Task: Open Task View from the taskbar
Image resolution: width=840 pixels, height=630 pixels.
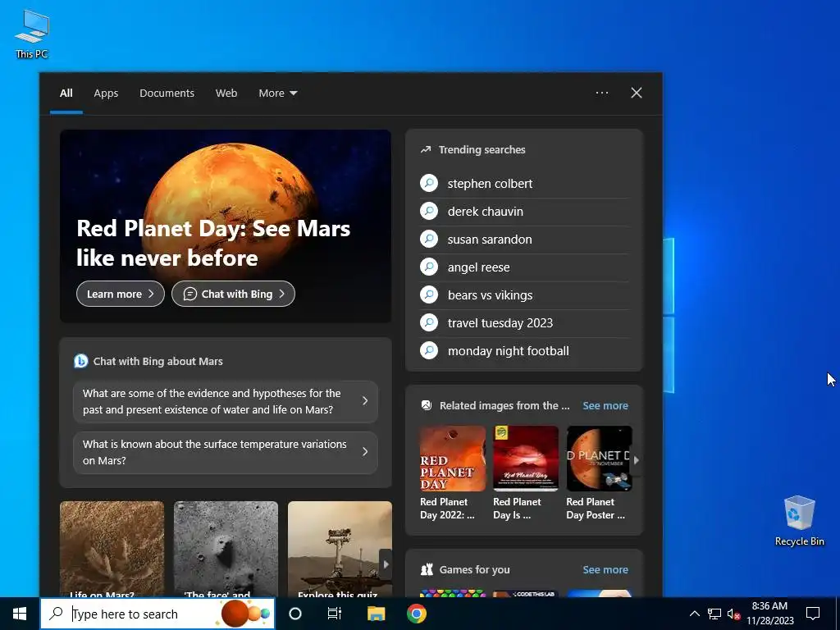Action: pyautogui.click(x=335, y=614)
